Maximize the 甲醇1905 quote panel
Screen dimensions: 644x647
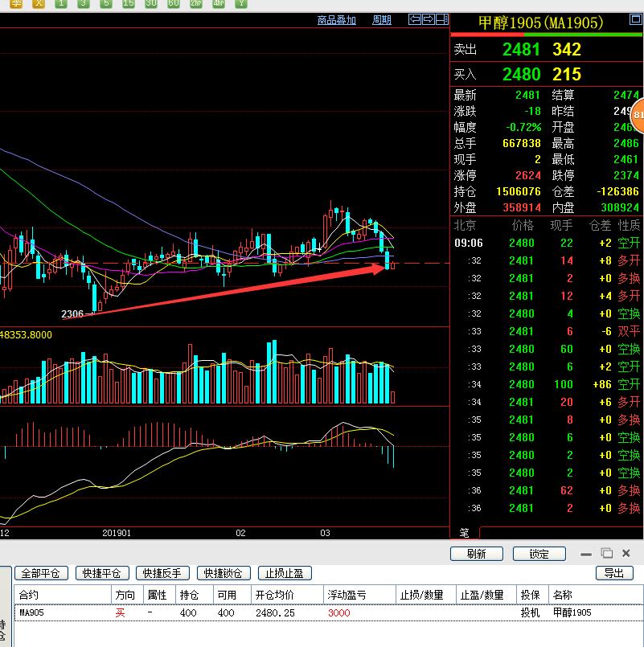click(x=635, y=19)
